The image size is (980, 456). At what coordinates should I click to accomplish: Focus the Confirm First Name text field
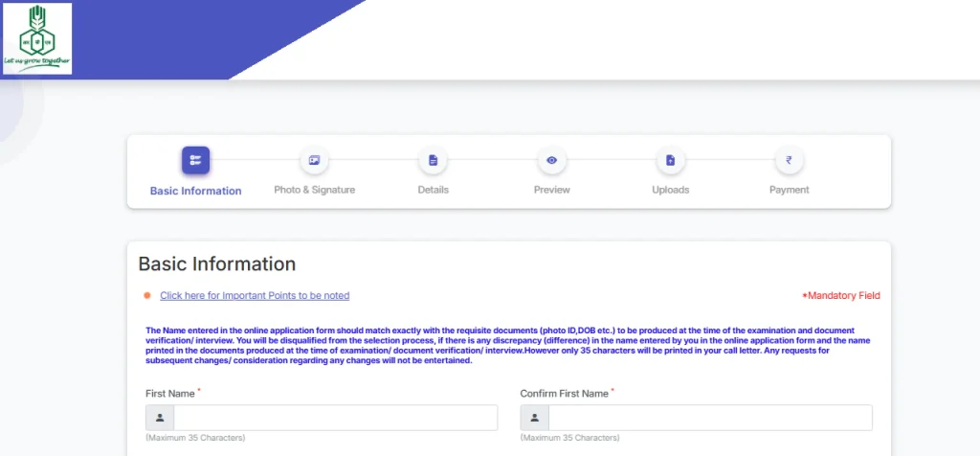(x=709, y=418)
